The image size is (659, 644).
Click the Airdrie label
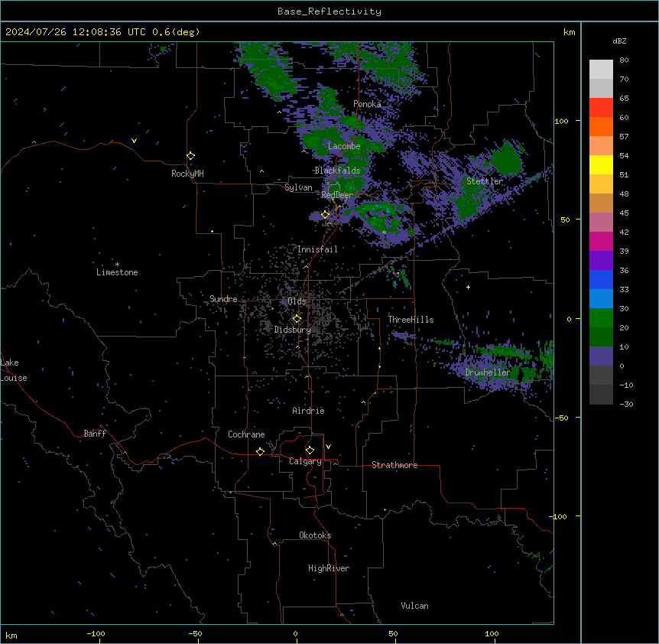[308, 411]
